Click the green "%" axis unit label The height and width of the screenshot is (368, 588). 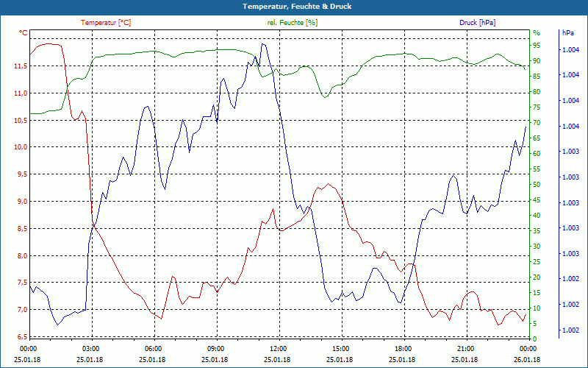click(537, 33)
